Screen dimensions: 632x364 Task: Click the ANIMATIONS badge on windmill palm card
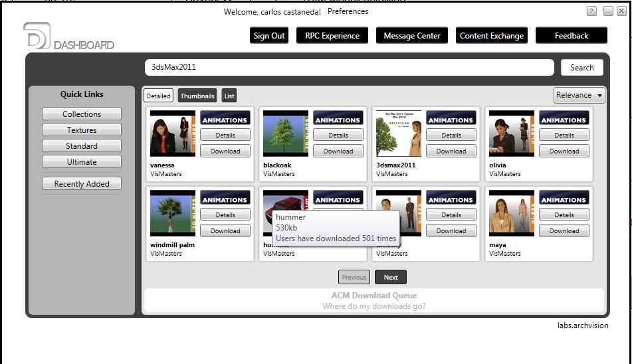[225, 198]
